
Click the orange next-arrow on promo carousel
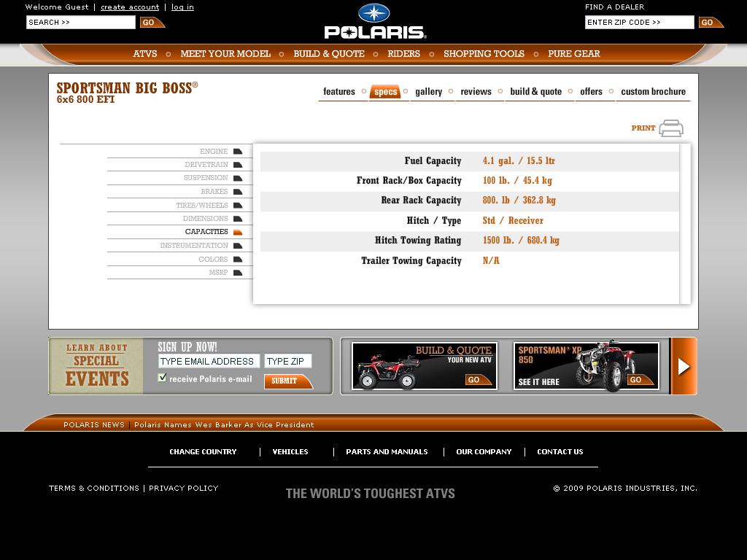coord(684,366)
